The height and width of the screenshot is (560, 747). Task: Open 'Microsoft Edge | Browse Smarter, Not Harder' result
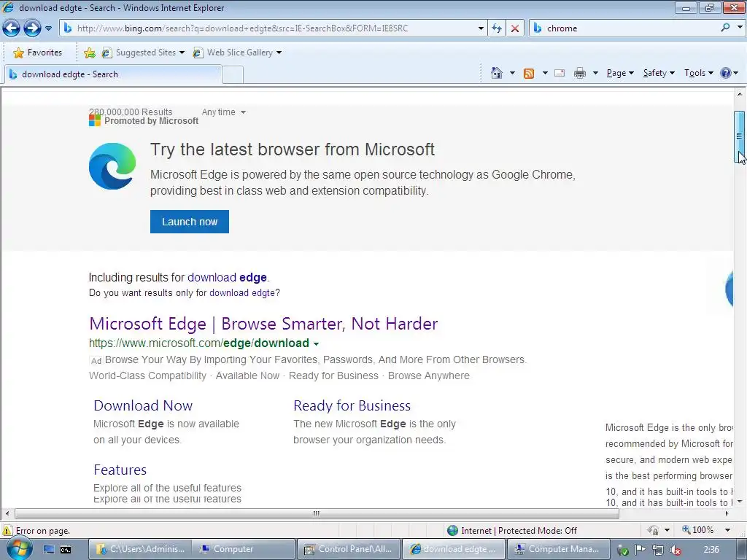tap(263, 324)
